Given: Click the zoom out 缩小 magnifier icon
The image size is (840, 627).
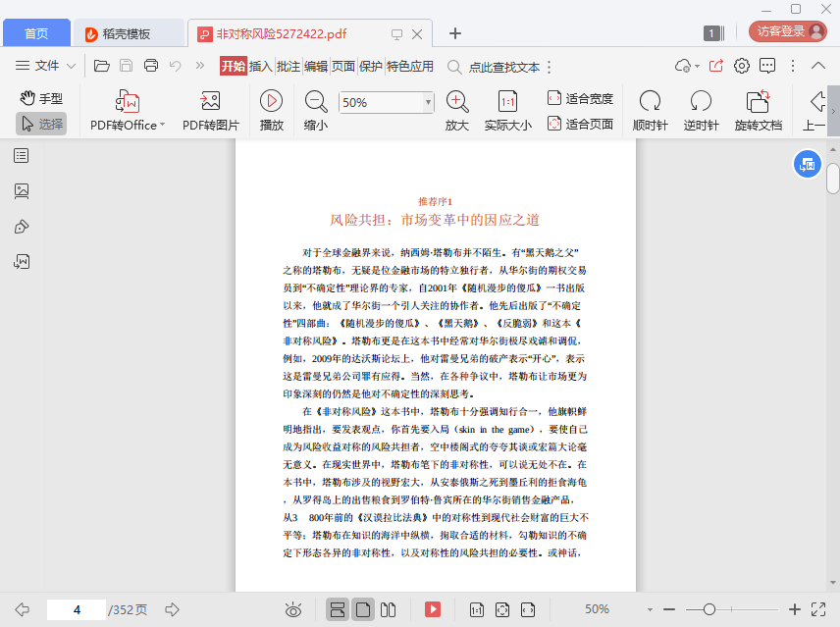Looking at the screenshot, I should click(316, 101).
